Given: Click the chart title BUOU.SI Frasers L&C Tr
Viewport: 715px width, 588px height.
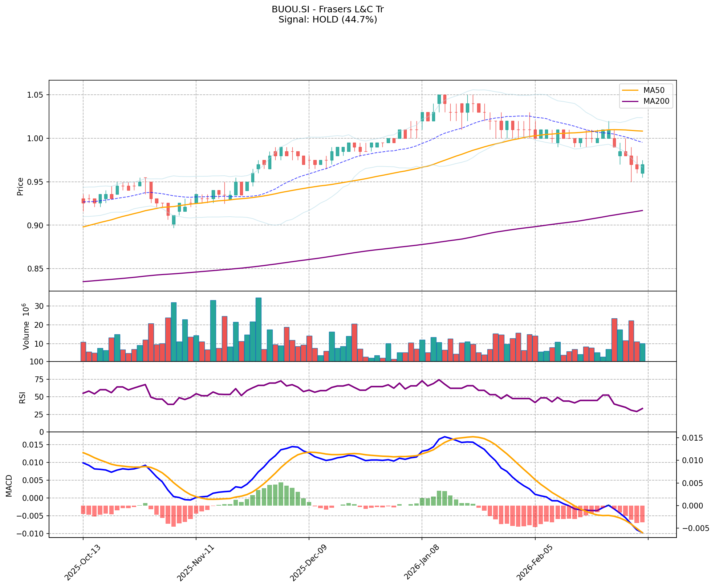Looking at the screenshot, I should pos(328,9).
